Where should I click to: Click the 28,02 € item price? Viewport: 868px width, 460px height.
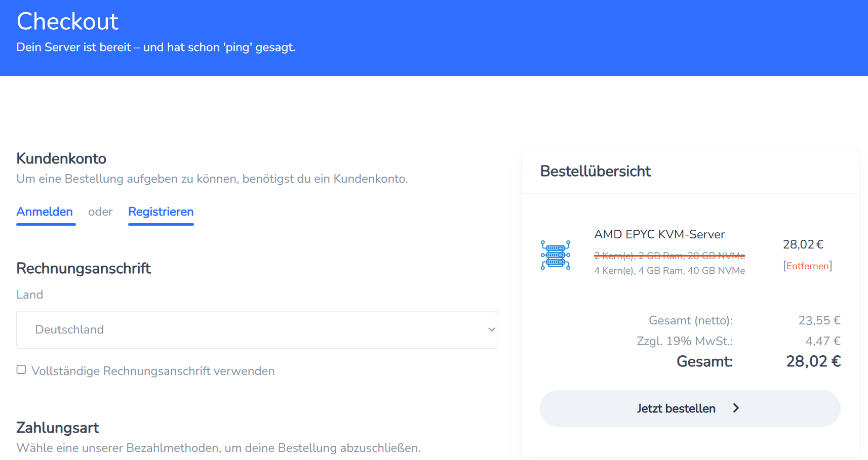[803, 244]
